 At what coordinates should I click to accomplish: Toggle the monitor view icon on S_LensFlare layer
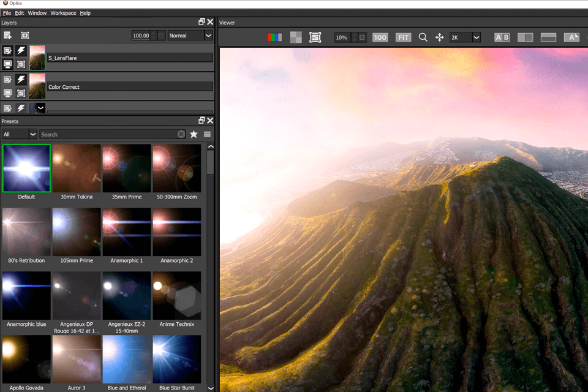click(7, 64)
